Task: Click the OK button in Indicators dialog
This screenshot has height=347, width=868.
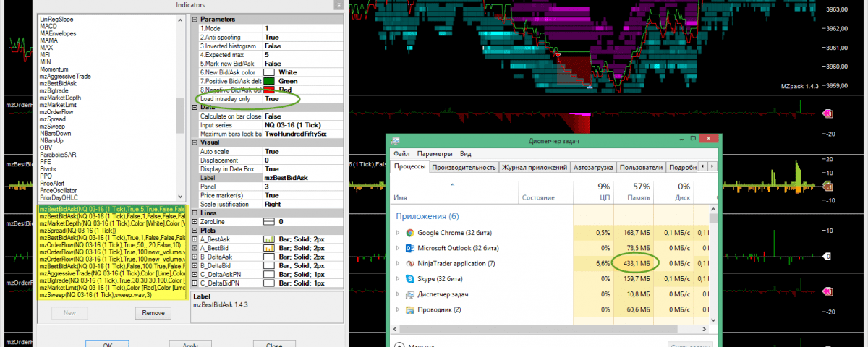Action: (x=107, y=344)
